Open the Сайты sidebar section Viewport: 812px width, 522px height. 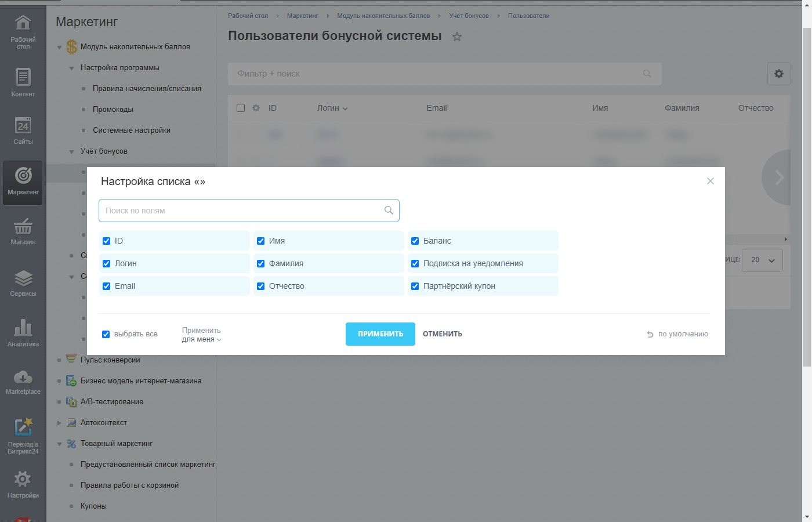23,130
